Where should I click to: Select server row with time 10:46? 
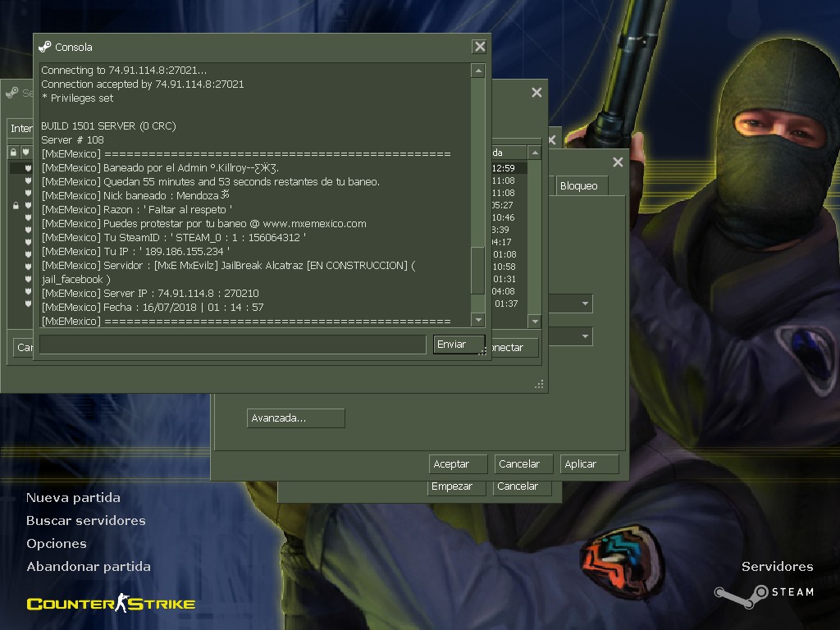click(x=509, y=217)
